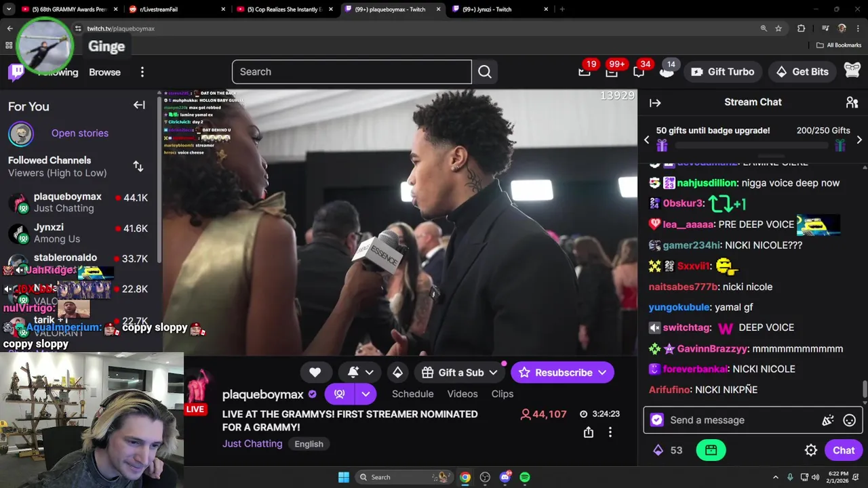Click nahjusdillion username in chat
868x488 pixels.
pyautogui.click(x=707, y=183)
